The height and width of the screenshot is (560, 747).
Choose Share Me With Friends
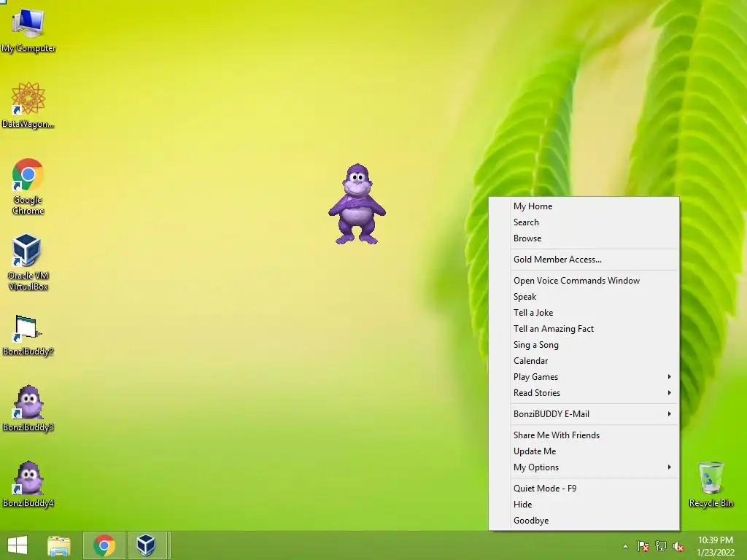[x=584, y=435]
